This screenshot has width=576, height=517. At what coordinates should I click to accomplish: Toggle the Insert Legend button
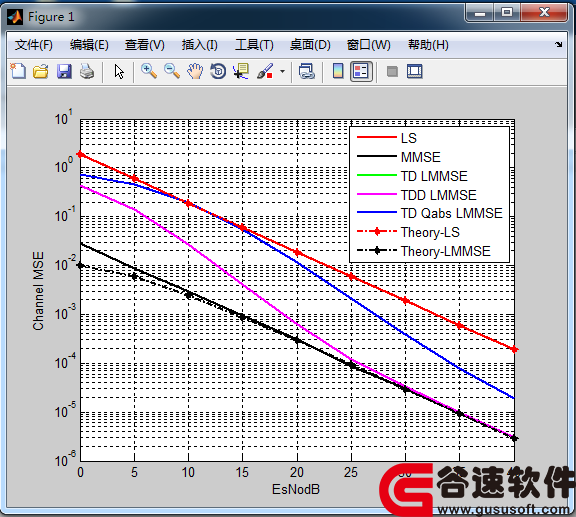pyautogui.click(x=361, y=71)
